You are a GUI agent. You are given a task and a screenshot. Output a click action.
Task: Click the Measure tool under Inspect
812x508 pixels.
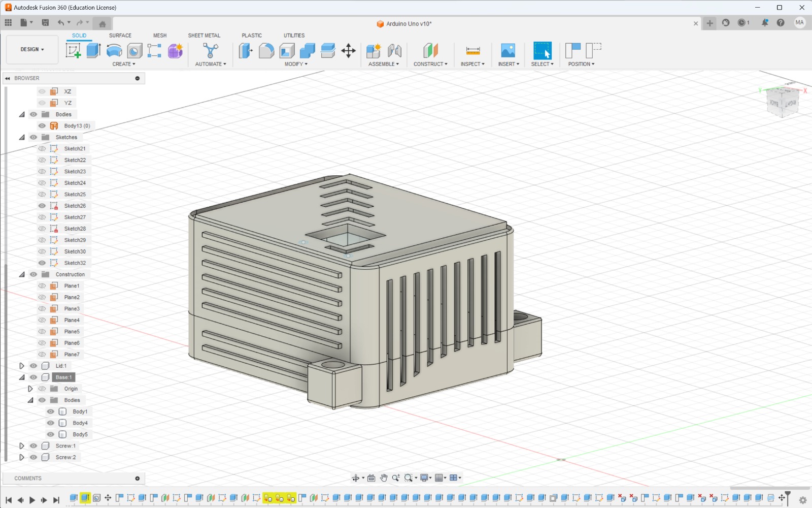click(x=472, y=50)
